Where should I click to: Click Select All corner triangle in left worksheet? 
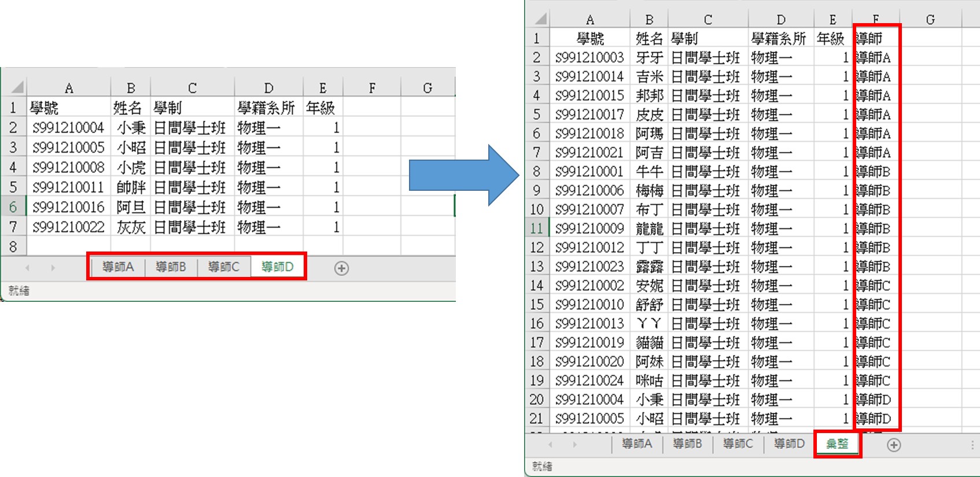17,88
